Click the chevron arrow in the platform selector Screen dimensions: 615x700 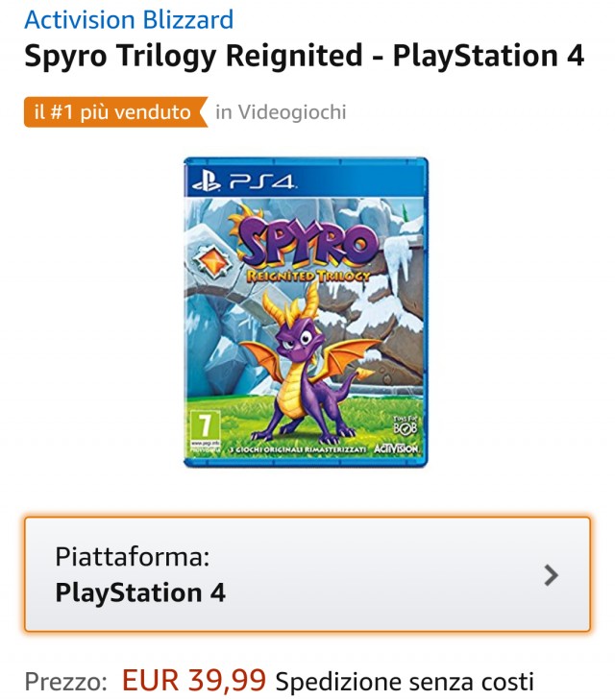point(551,575)
